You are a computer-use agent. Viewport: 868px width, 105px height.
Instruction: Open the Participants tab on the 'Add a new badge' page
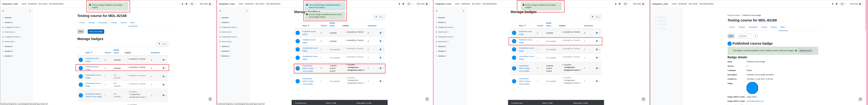click(103, 23)
